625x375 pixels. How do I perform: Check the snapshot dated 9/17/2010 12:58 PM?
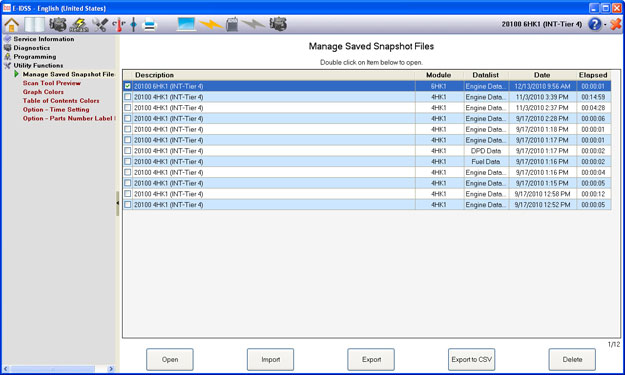(x=128, y=194)
